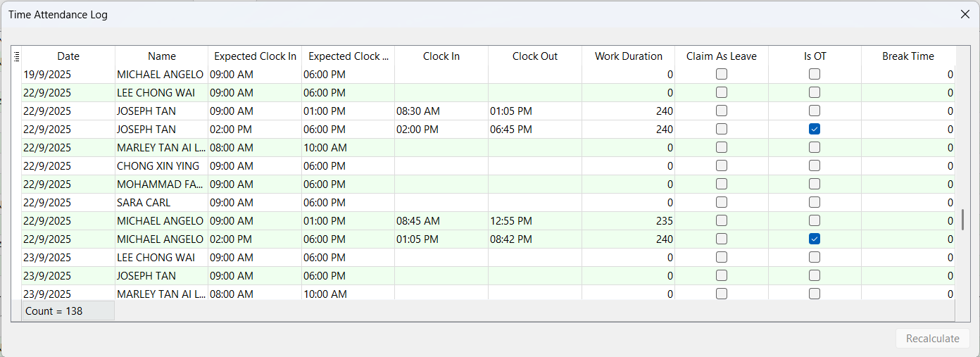Close the Time Attendance Log window
The image size is (980, 357).
click(965, 14)
